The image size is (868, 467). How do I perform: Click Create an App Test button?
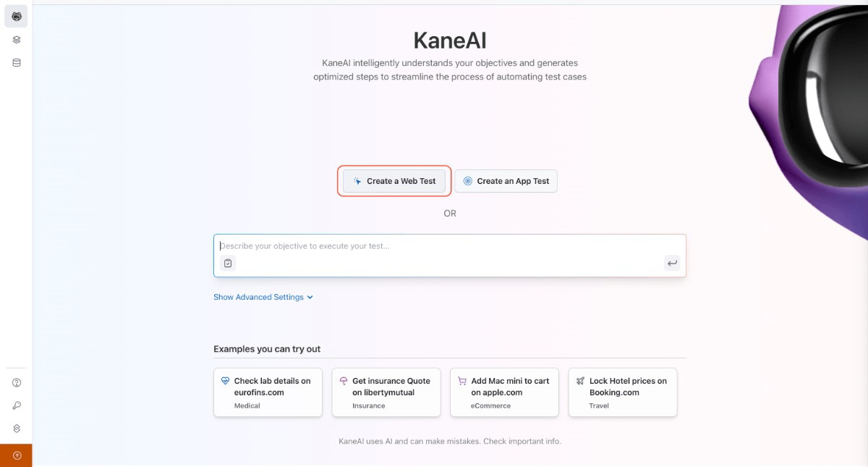pyautogui.click(x=506, y=181)
